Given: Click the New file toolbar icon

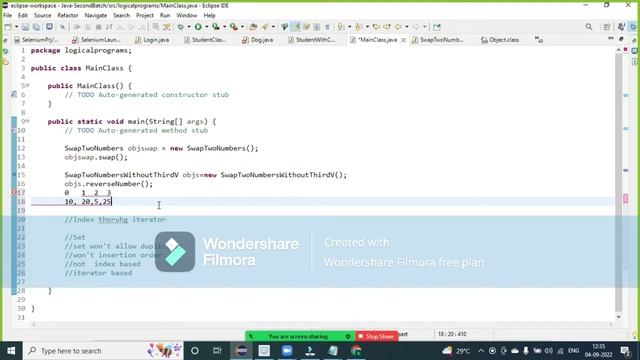Looking at the screenshot, I should [8, 27].
